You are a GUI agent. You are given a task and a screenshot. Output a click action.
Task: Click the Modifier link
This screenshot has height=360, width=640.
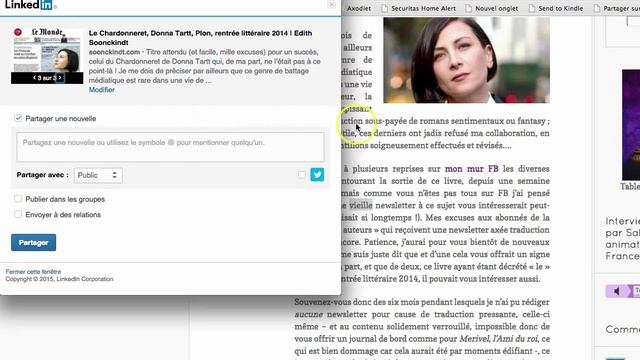click(102, 90)
